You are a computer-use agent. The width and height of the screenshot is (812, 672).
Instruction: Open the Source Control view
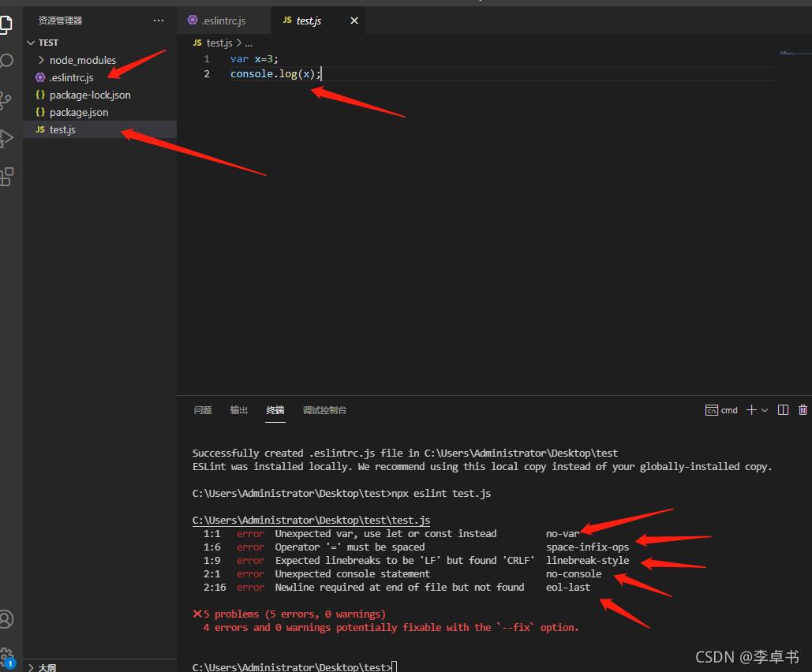tap(6, 100)
